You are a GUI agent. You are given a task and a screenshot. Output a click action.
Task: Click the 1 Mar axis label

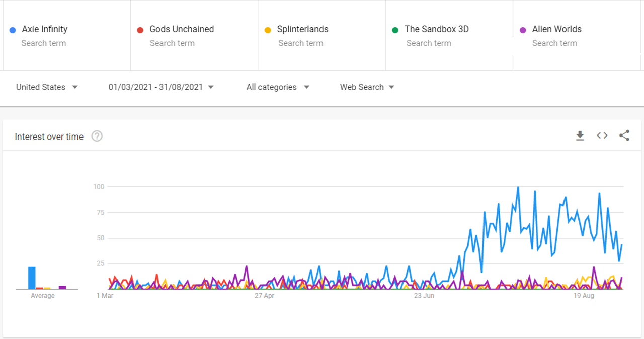point(105,296)
